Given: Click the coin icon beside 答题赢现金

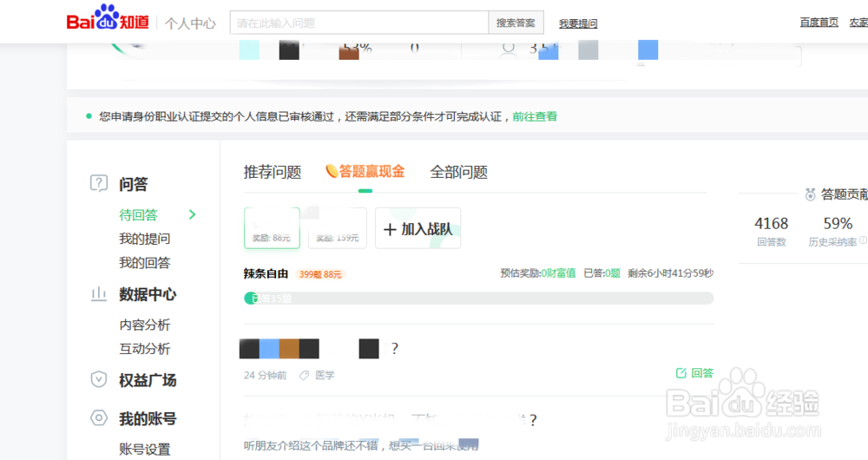Looking at the screenshot, I should click(x=332, y=171).
